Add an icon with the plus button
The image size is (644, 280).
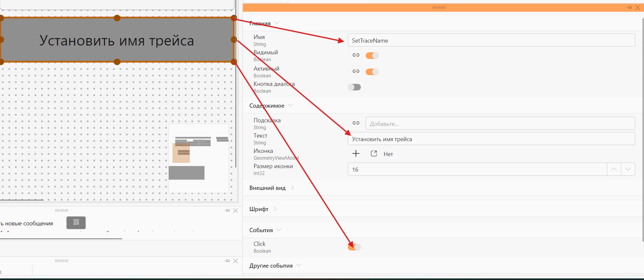[x=356, y=153]
